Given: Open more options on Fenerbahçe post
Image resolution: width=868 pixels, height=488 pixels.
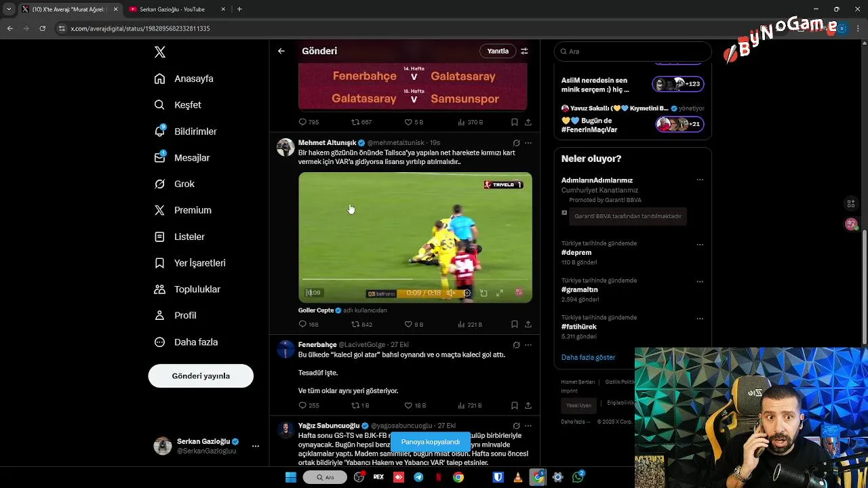Looking at the screenshot, I should (x=528, y=345).
